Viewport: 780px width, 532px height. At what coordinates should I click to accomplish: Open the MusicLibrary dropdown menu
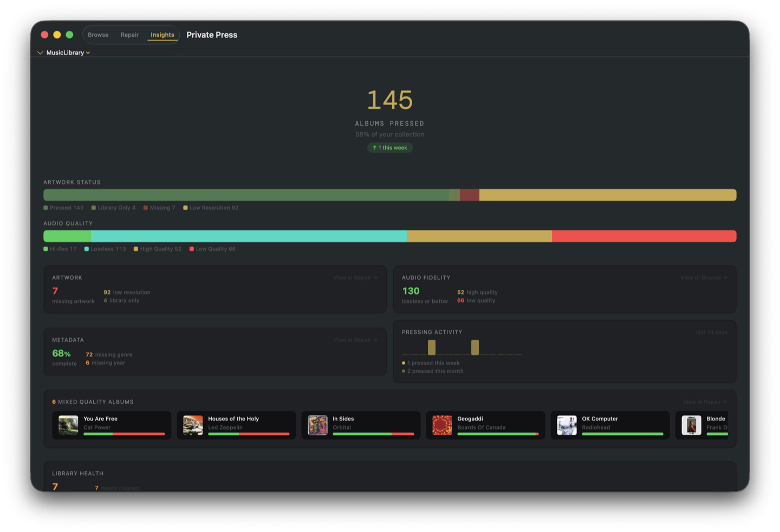pos(89,53)
